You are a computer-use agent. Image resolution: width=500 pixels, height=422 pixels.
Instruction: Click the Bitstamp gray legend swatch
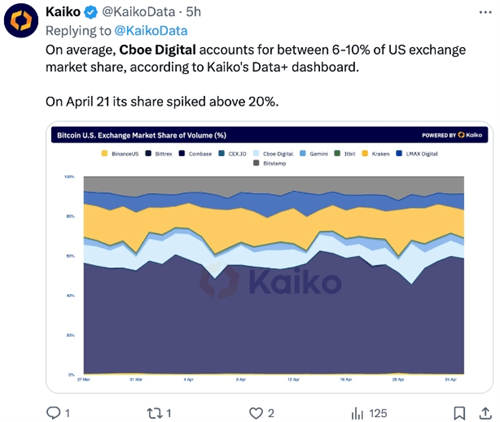pos(256,163)
